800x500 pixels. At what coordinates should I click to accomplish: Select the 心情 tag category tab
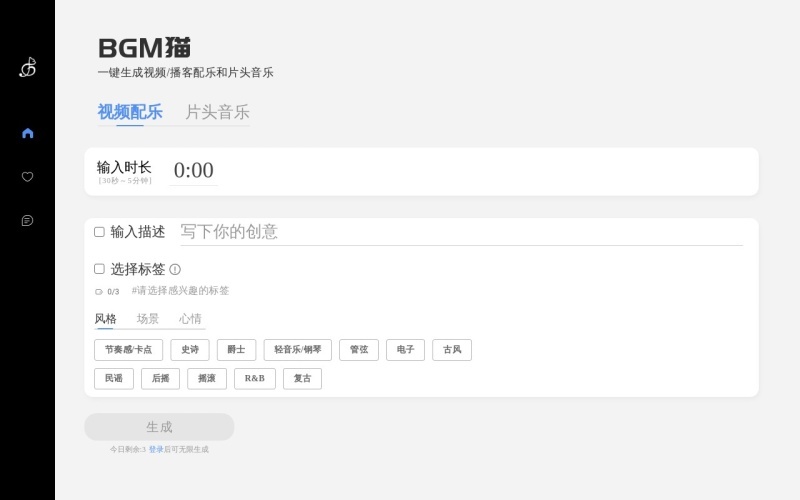click(x=190, y=319)
